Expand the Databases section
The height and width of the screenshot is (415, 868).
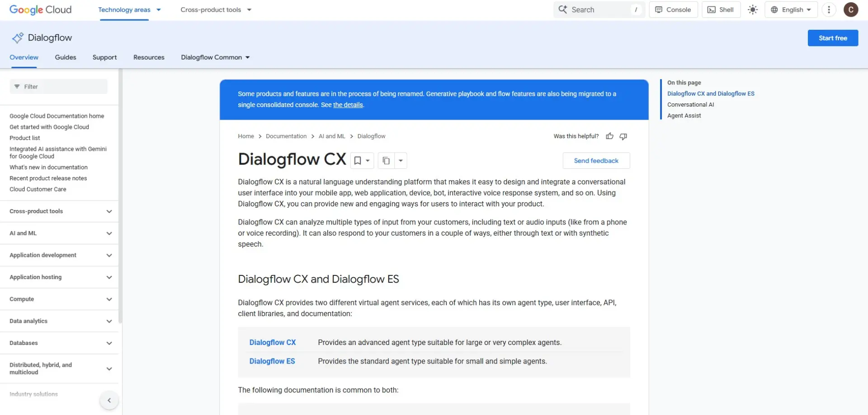(x=59, y=343)
